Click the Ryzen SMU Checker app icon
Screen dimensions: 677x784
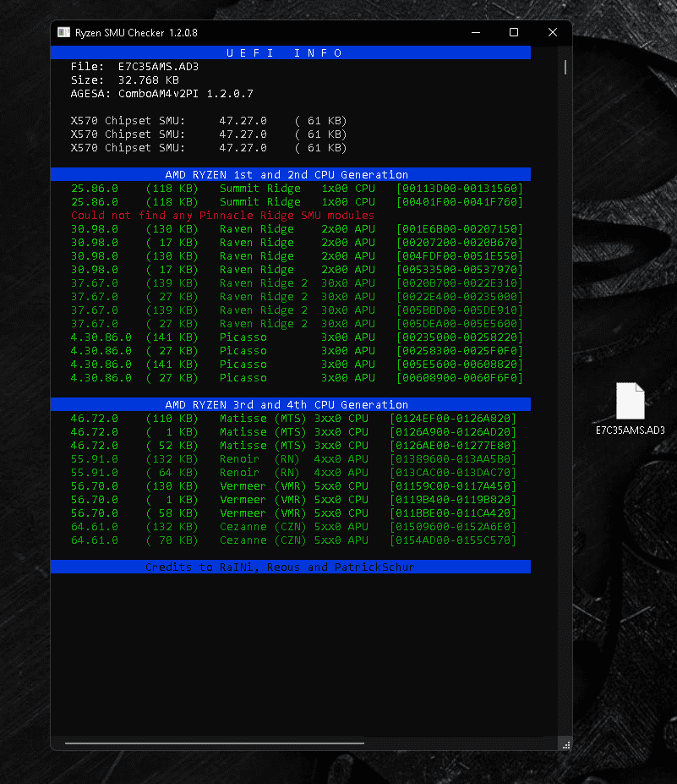pos(64,32)
